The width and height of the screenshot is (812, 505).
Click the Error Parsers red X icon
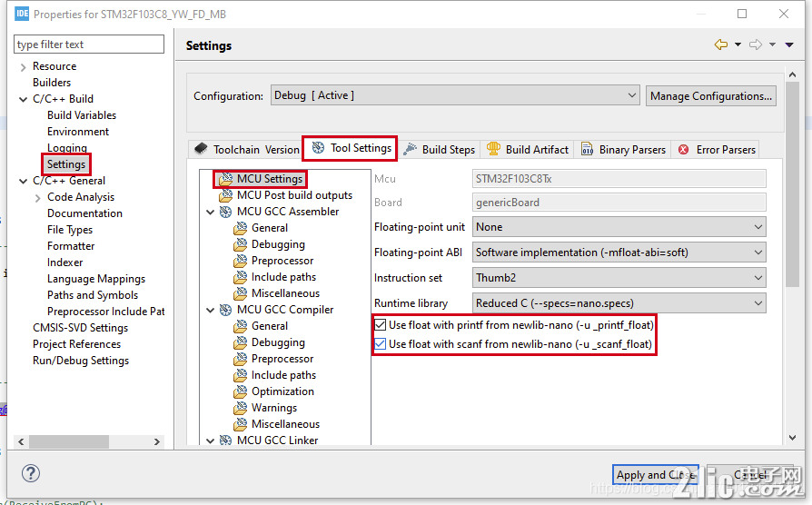tap(684, 149)
